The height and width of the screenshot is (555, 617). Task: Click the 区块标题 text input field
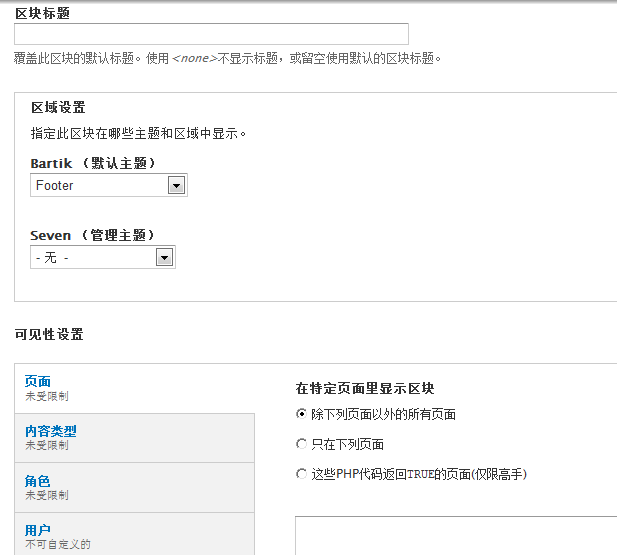pos(211,34)
